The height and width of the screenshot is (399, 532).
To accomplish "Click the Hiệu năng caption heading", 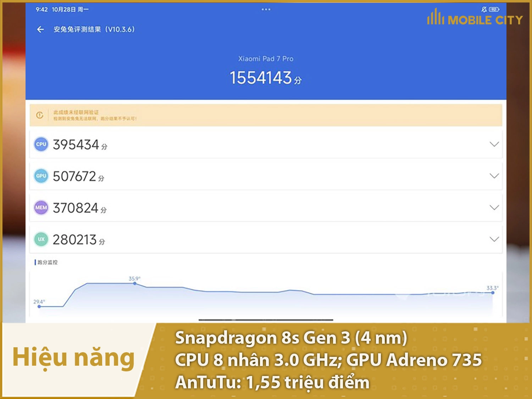I will 73,358.
